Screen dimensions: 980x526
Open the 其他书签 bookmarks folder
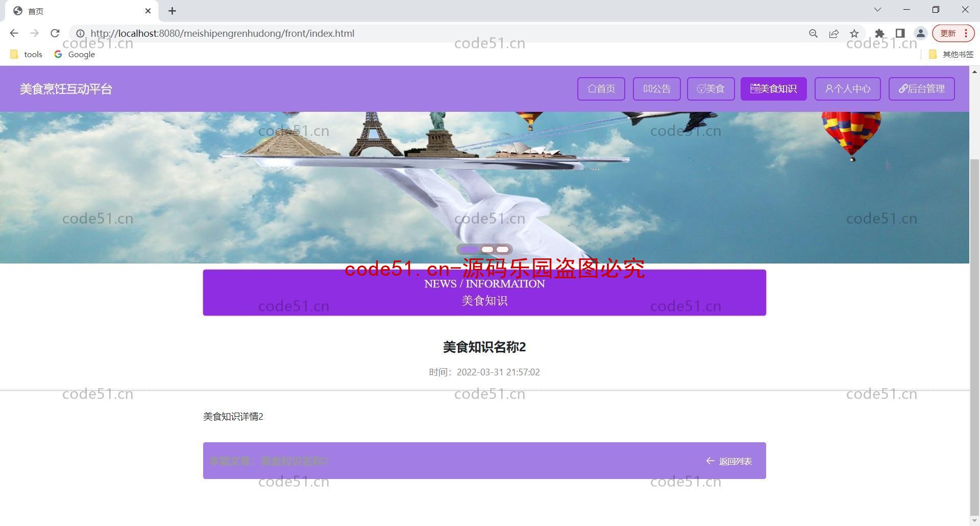click(951, 54)
